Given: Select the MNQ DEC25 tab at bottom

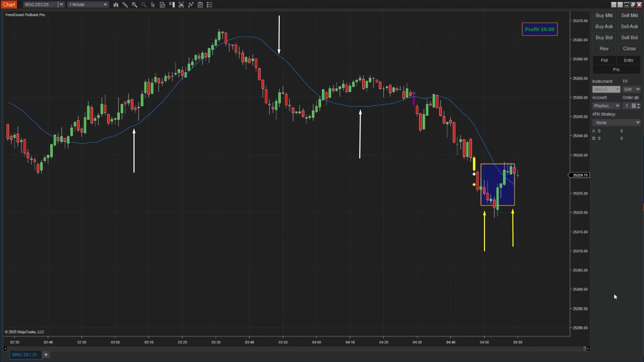Looking at the screenshot, I should (25, 354).
